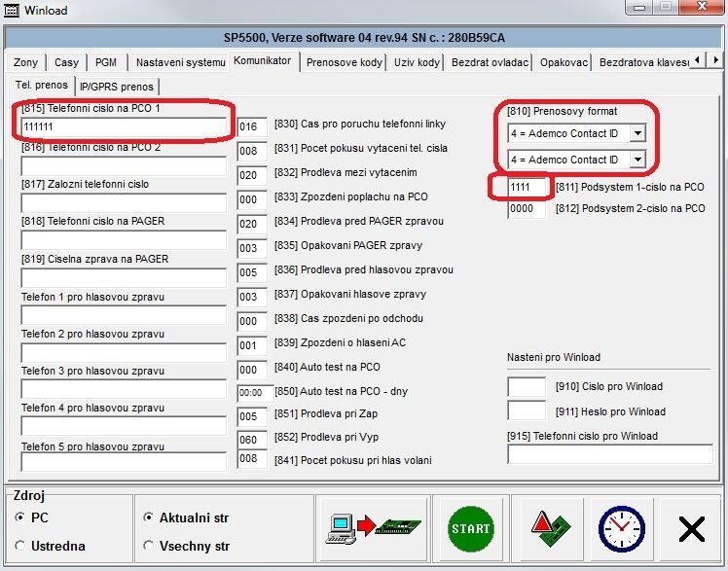Click the black X cancel button
The width and height of the screenshot is (728, 571).
(691, 529)
